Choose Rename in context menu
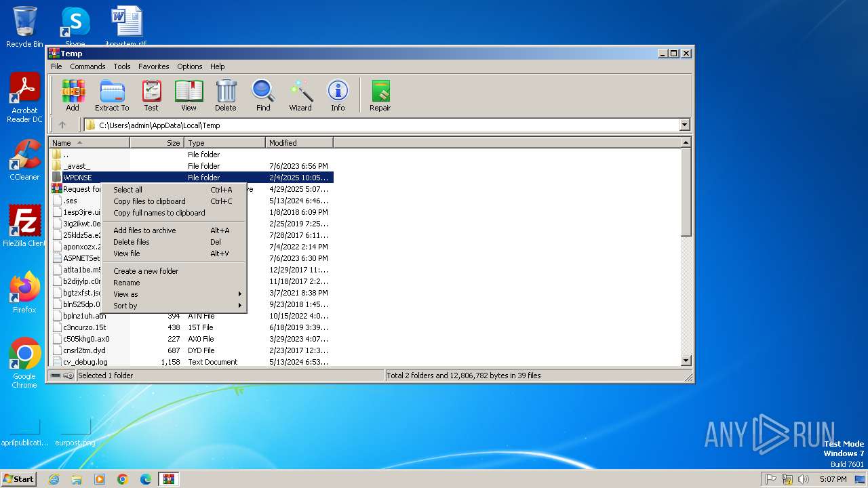Screen dimensions: 868x488 tap(174, 283)
